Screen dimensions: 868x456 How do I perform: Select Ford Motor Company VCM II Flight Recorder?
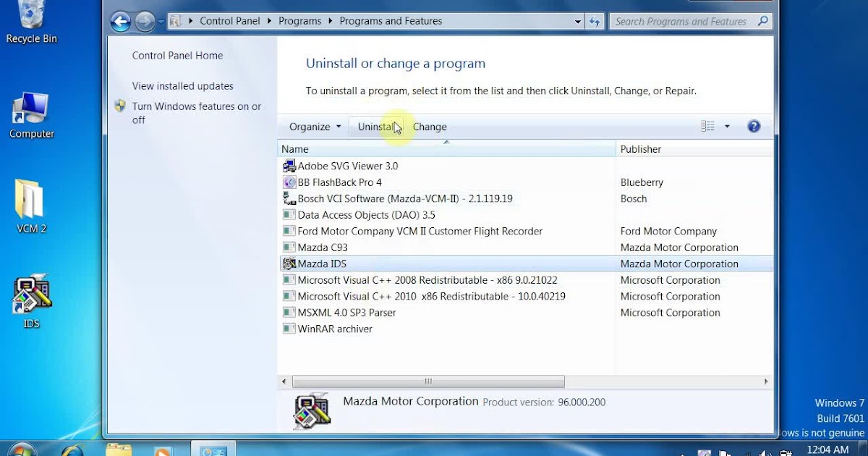420,231
